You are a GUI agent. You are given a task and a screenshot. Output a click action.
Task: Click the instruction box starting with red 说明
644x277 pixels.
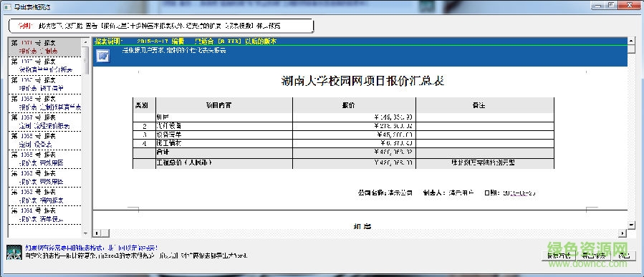click(161, 26)
